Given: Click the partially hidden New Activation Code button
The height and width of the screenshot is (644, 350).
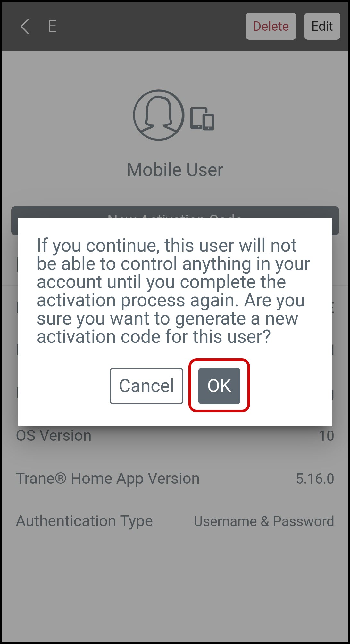Looking at the screenshot, I should (x=175, y=212).
